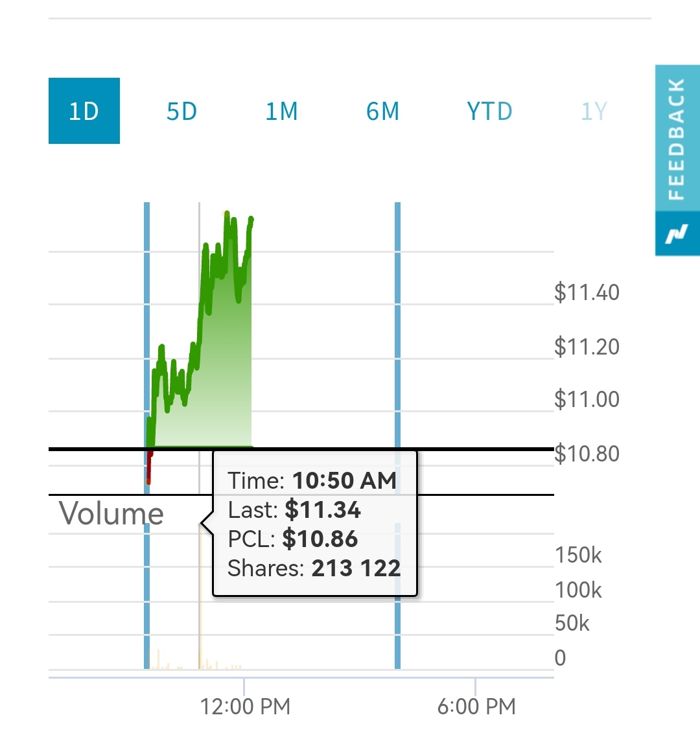The image size is (700, 748).
Task: Click the Volume section heading
Action: (x=111, y=513)
